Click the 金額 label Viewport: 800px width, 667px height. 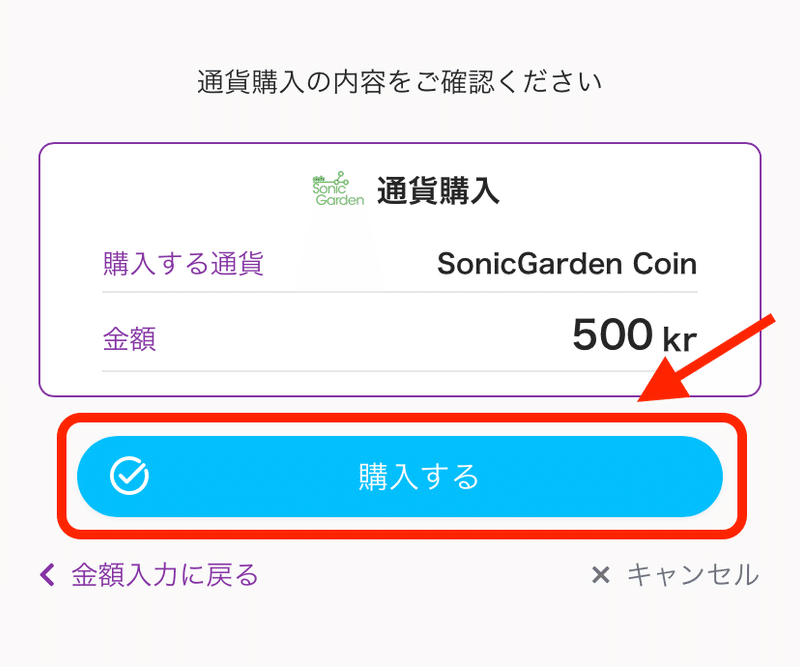tap(129, 338)
